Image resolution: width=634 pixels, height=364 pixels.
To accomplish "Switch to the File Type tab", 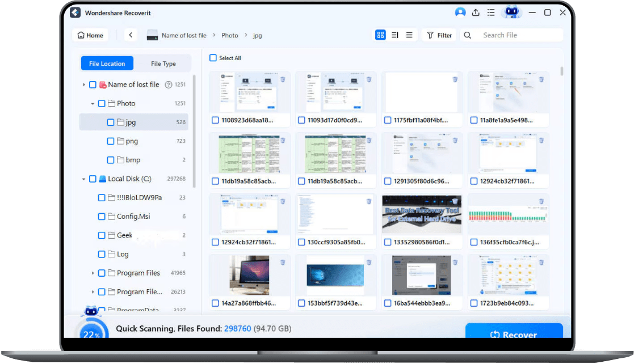I will tap(163, 64).
